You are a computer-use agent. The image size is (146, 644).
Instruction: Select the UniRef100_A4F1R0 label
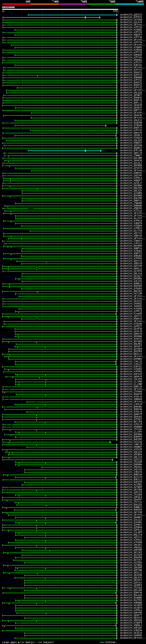131,628
